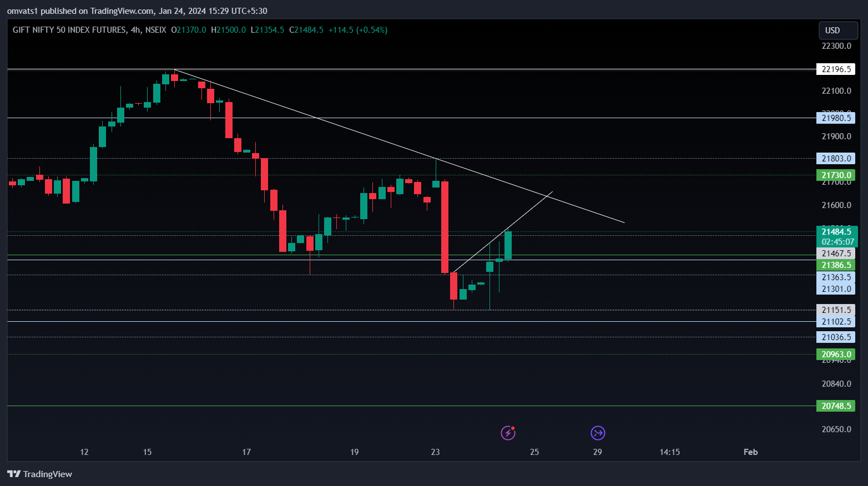
Task: Click date 29 on time axis
Action: click(597, 452)
